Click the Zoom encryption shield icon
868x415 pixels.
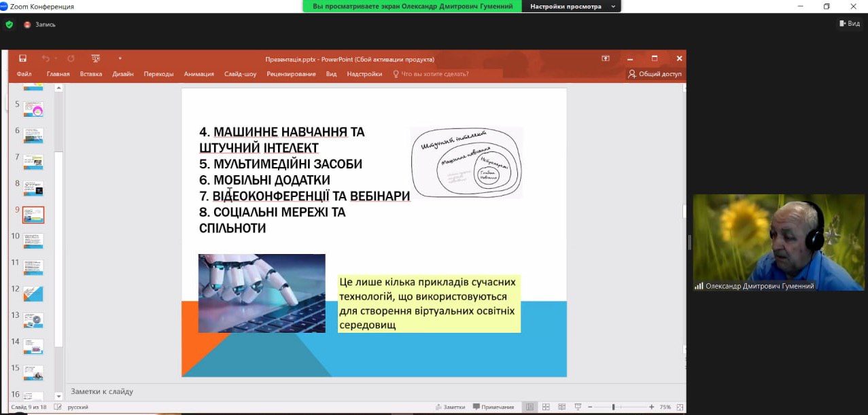click(x=9, y=24)
